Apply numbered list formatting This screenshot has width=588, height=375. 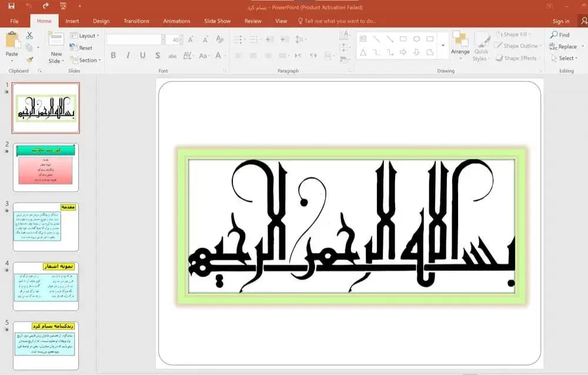(254, 39)
